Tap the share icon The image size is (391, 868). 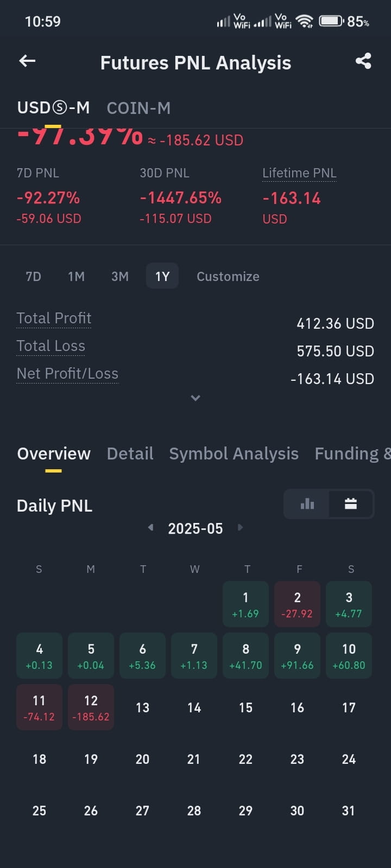363,61
